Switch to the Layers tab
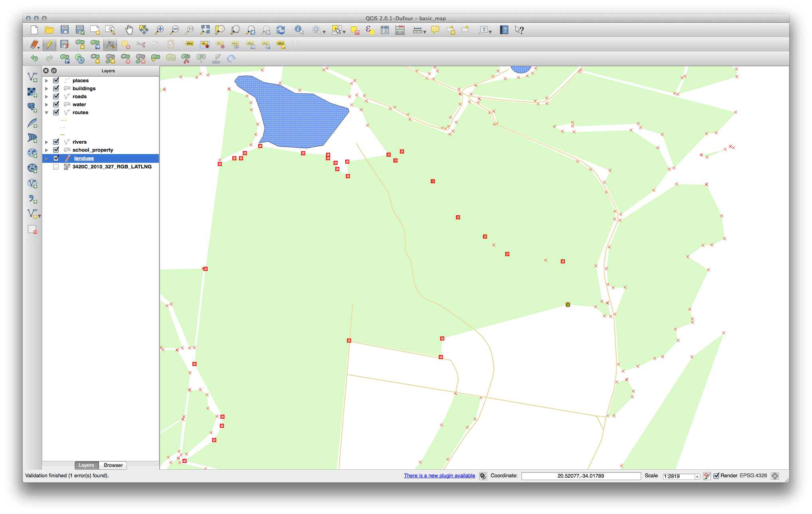 coord(86,465)
